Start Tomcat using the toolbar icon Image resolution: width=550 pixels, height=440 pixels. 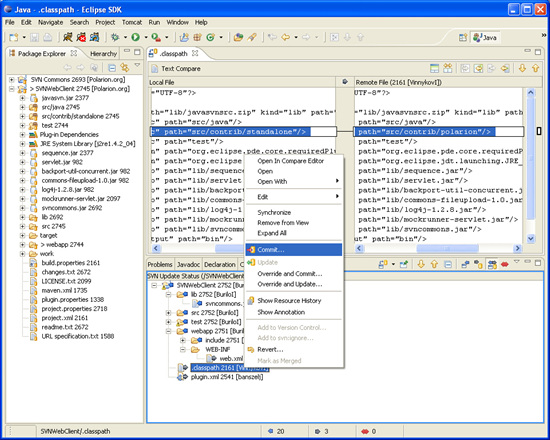68,37
